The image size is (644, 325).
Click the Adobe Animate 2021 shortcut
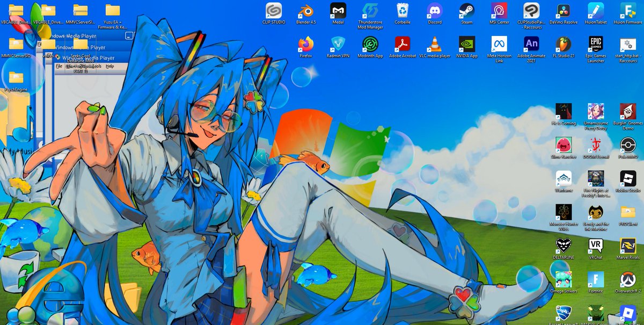pyautogui.click(x=531, y=44)
